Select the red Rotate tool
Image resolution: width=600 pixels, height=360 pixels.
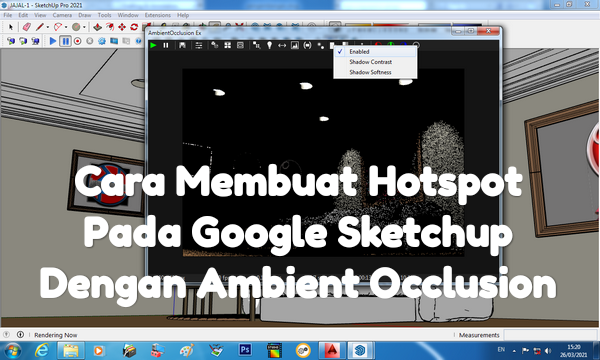coord(134,27)
